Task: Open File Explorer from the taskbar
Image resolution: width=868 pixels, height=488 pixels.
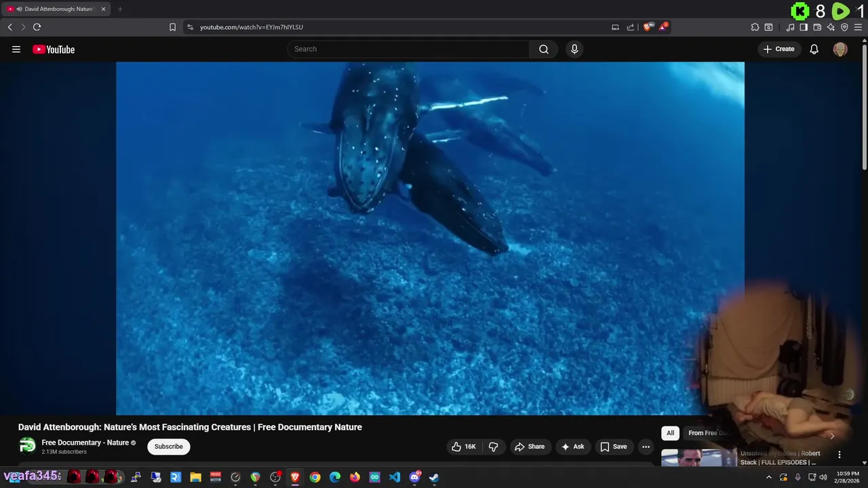Action: [x=195, y=477]
